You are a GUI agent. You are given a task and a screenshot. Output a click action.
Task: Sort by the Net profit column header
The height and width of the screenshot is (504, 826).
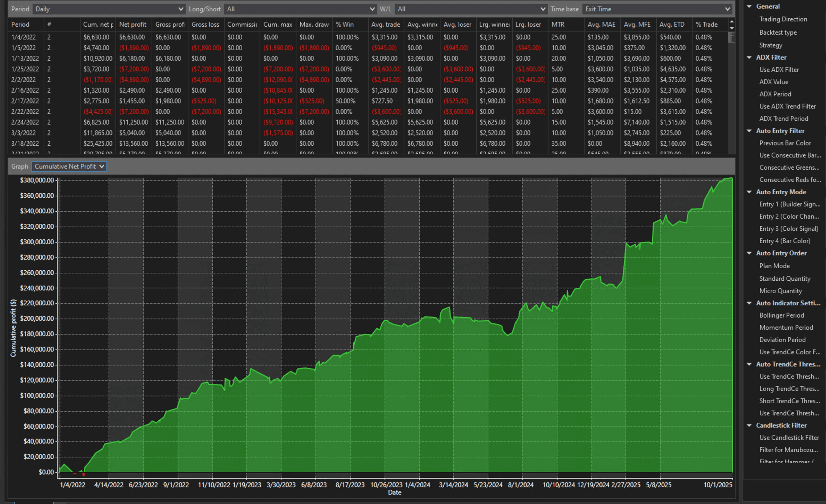click(133, 24)
